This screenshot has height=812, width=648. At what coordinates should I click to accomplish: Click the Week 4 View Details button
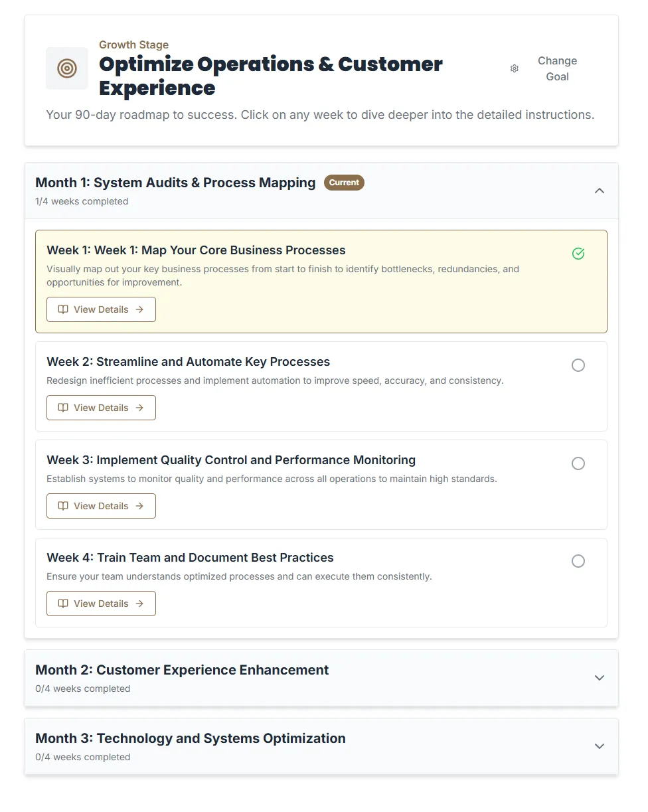tap(101, 604)
